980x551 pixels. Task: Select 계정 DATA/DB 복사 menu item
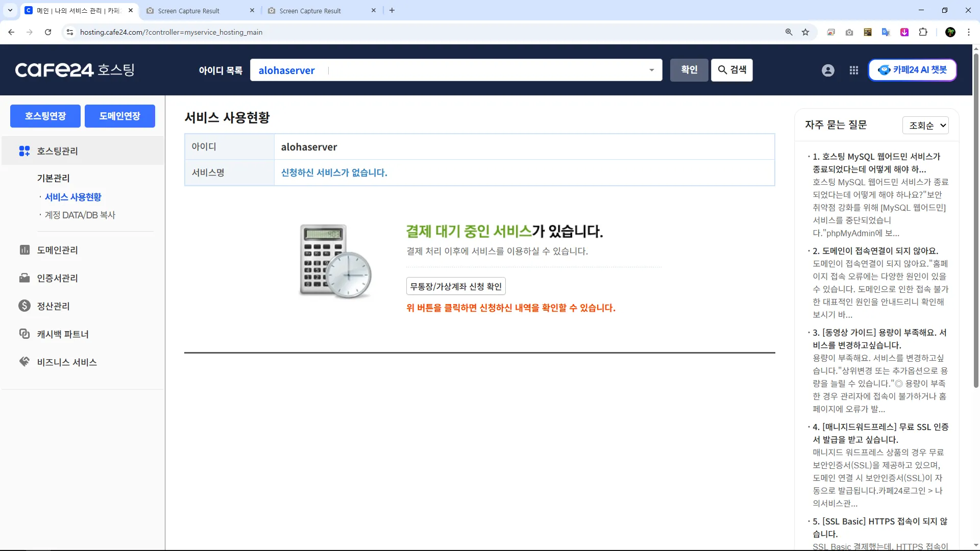80,215
